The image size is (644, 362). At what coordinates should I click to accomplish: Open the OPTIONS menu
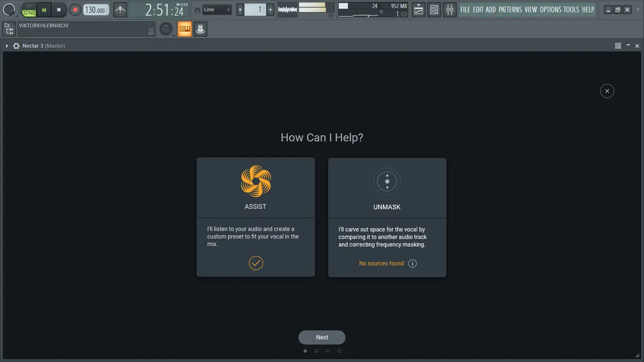click(x=550, y=9)
